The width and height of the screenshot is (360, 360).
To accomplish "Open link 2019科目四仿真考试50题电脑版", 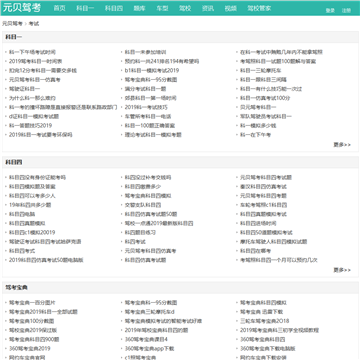I will (x=46, y=260).
